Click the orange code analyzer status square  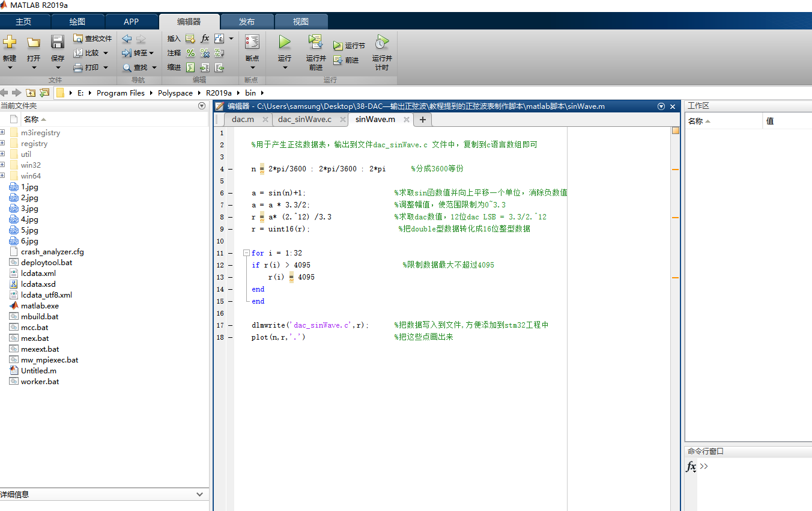tap(675, 130)
